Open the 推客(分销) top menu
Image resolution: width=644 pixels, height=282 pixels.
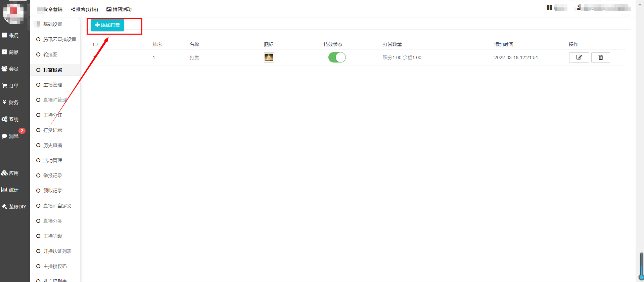[85, 9]
